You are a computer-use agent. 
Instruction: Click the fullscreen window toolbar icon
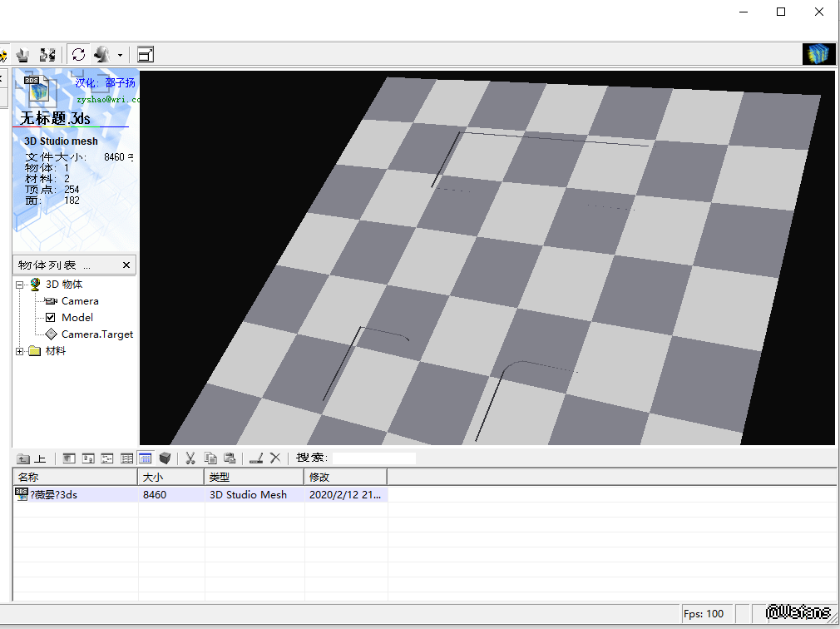click(146, 55)
